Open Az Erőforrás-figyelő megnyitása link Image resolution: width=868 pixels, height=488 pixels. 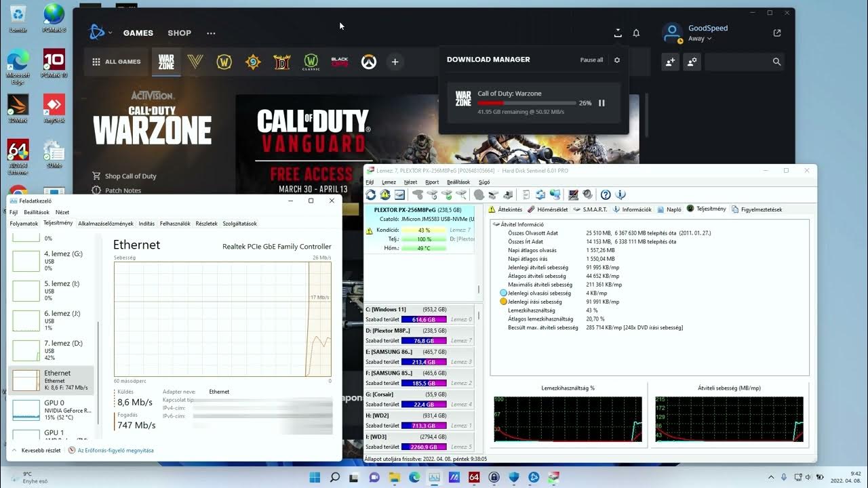(x=111, y=450)
